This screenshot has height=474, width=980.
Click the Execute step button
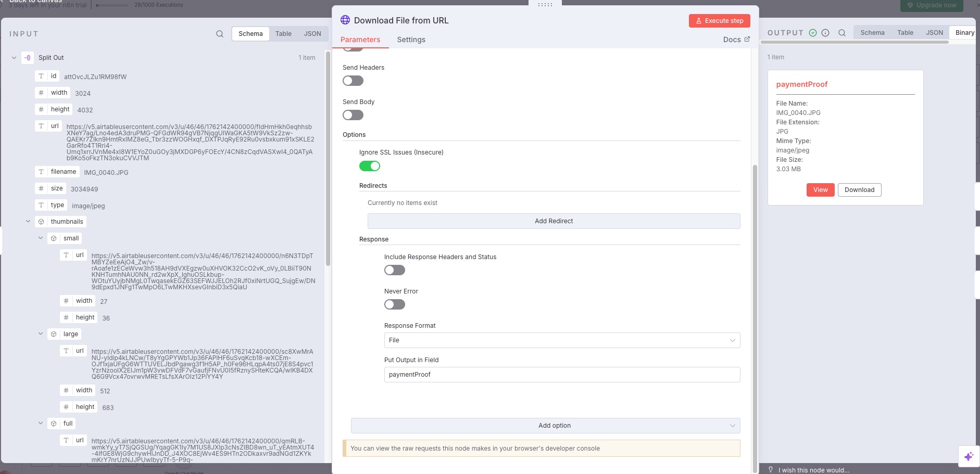pos(720,21)
